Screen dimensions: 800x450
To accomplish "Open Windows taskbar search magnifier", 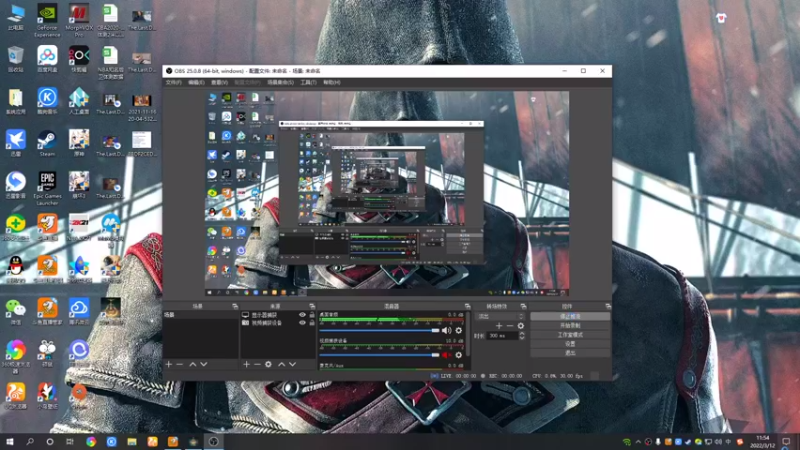I will tap(30, 442).
